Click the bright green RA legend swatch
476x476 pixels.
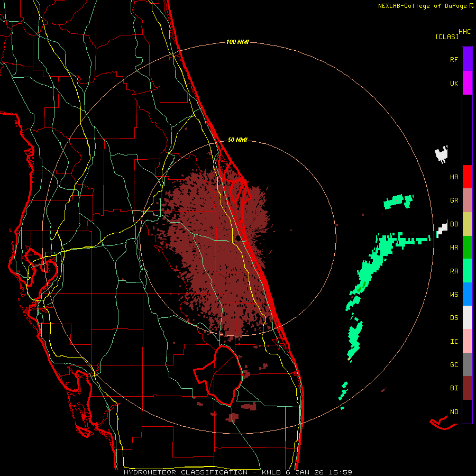click(467, 271)
